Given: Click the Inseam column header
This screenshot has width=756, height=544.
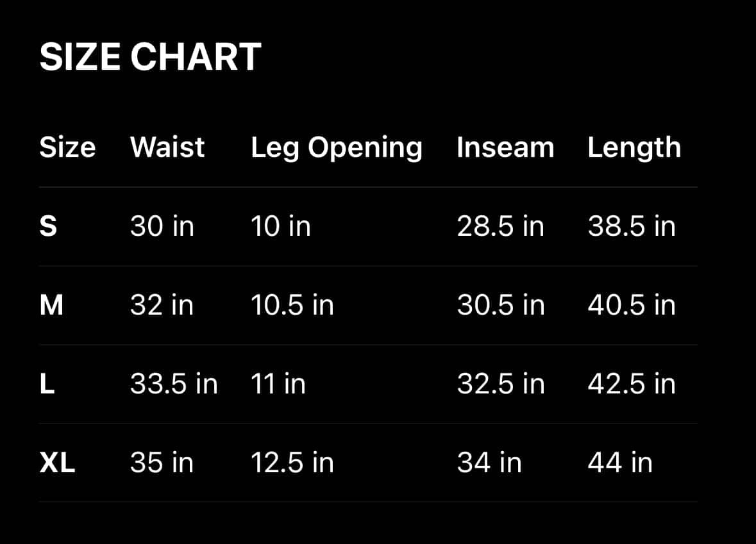Looking at the screenshot, I should (505, 148).
